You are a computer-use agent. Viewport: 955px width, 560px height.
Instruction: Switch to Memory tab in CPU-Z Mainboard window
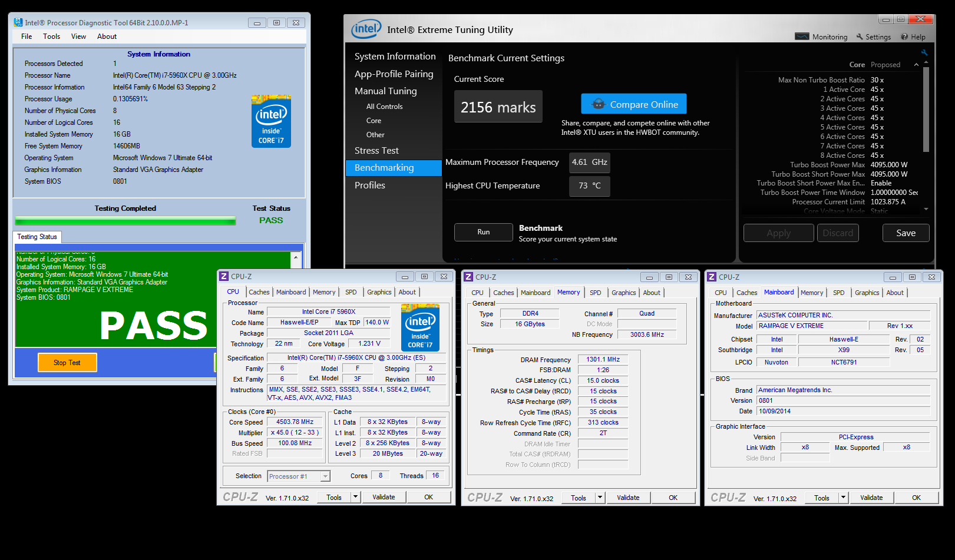[x=812, y=293]
